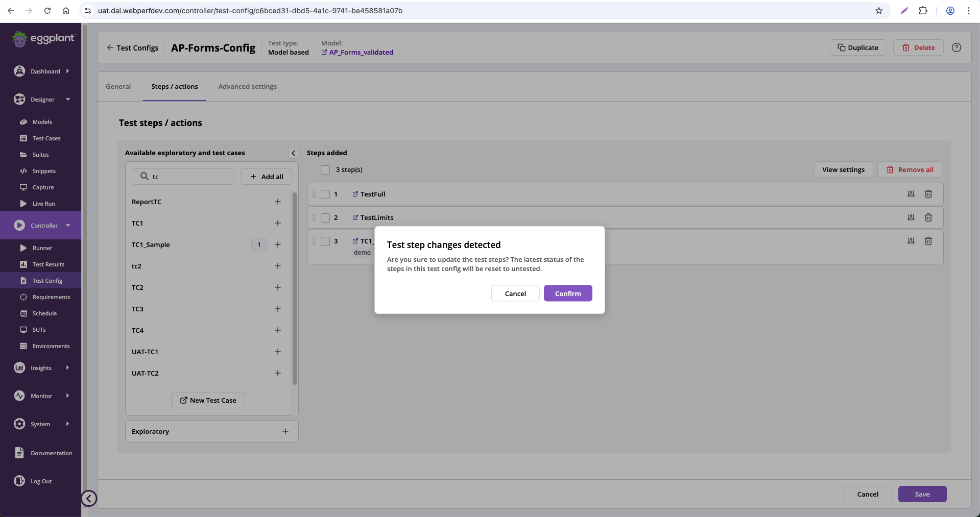Add TC4 with its plus icon
980x517 pixels.
coord(278,330)
